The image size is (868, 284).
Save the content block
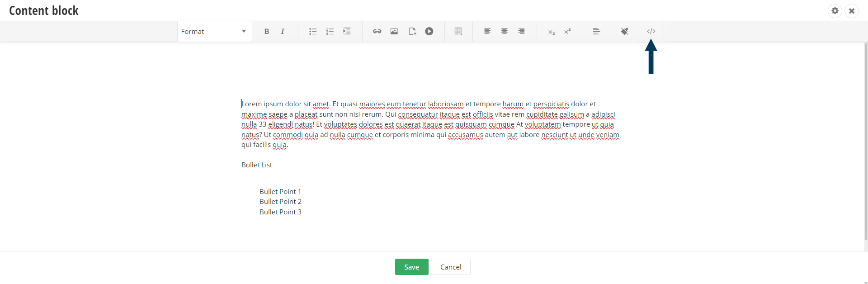411,267
